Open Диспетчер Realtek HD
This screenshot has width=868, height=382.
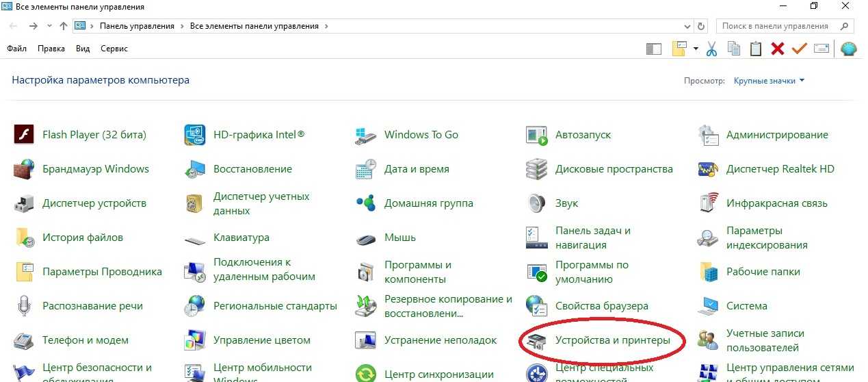click(766, 169)
